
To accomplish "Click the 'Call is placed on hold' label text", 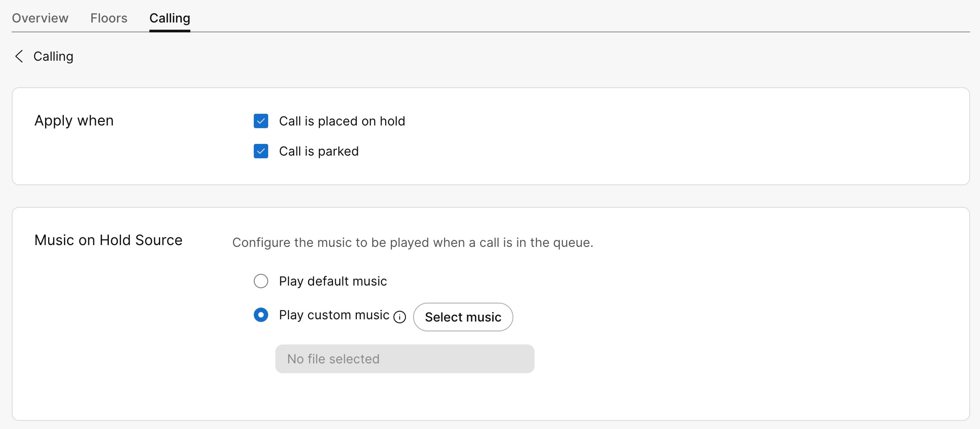I will point(342,121).
